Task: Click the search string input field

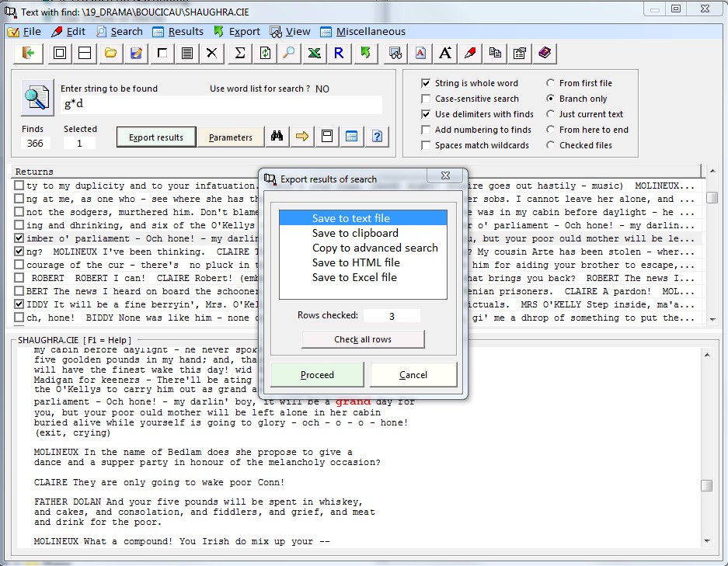Action: (221, 105)
